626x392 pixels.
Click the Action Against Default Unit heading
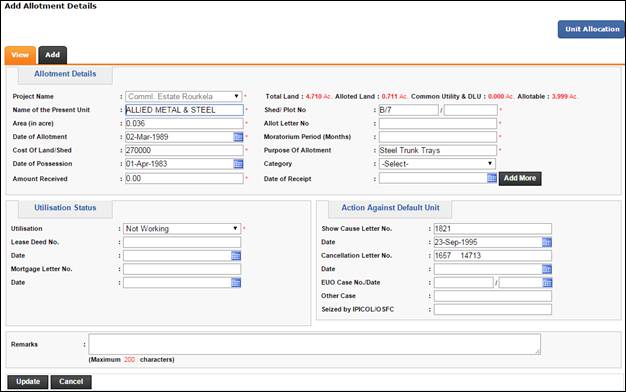(390, 208)
